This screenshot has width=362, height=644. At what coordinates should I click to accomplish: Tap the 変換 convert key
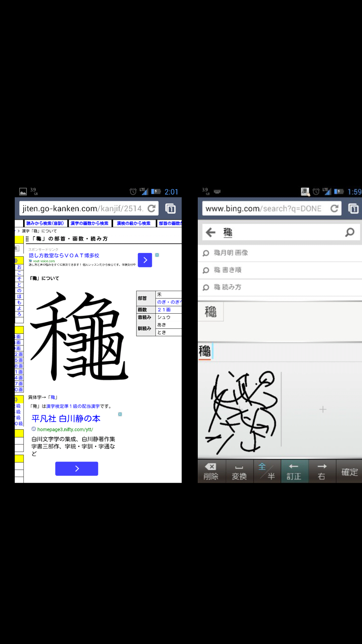pyautogui.click(x=239, y=472)
